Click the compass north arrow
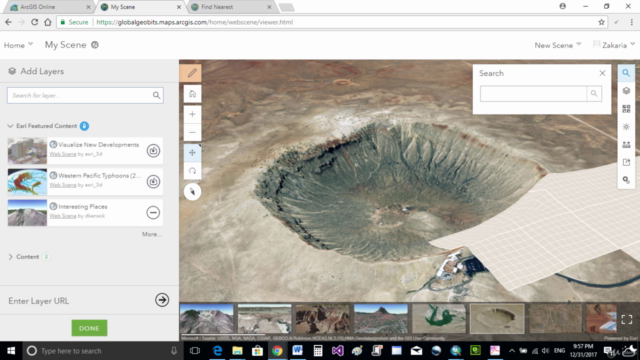Image resolution: width=640 pixels, height=360 pixels. click(192, 191)
